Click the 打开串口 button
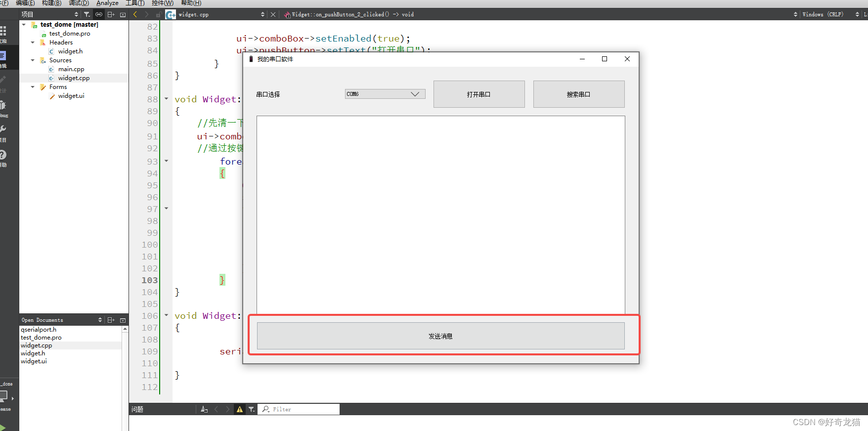The height and width of the screenshot is (431, 868). point(479,94)
